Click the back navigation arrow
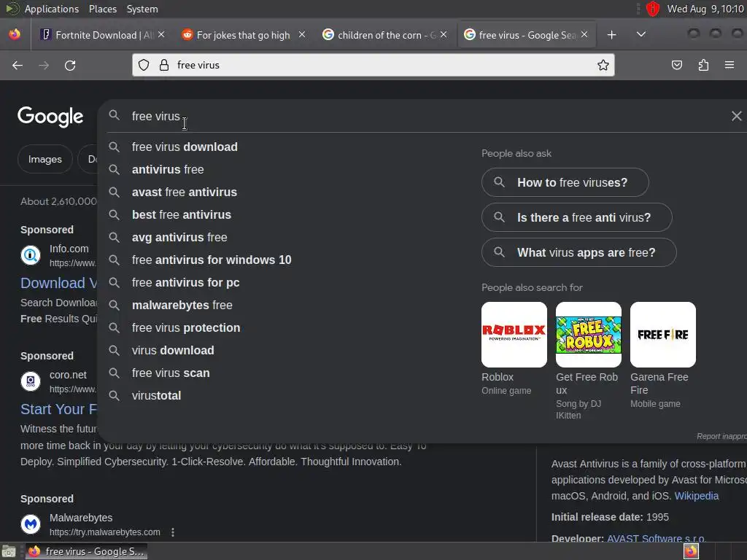747x560 pixels. coord(18,65)
